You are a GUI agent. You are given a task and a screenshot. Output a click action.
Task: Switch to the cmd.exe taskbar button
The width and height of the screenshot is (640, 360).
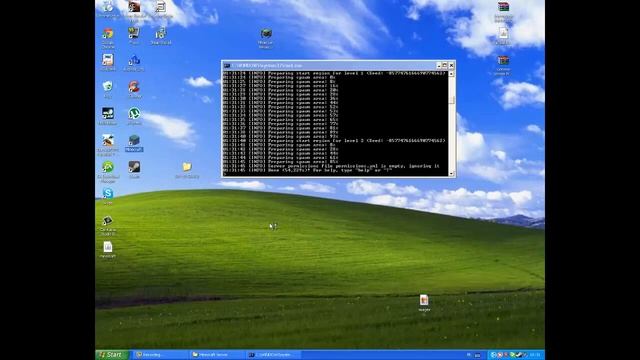(x=272, y=355)
